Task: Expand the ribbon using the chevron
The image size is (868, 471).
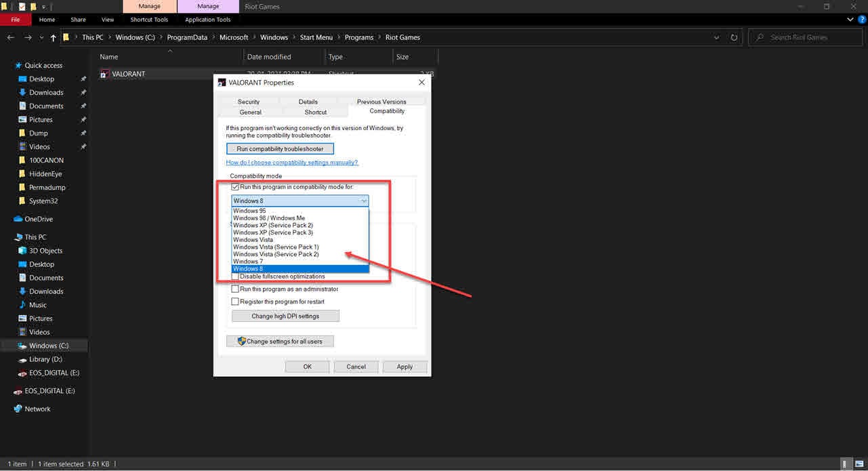Action: [851, 20]
